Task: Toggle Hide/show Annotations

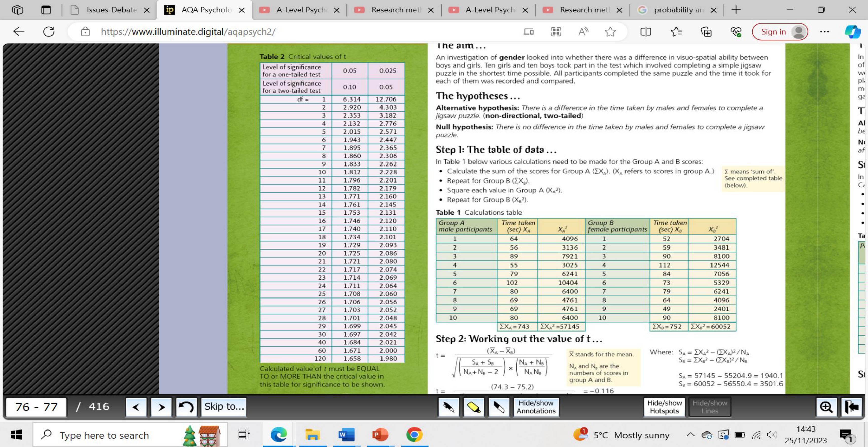Action: point(536,407)
